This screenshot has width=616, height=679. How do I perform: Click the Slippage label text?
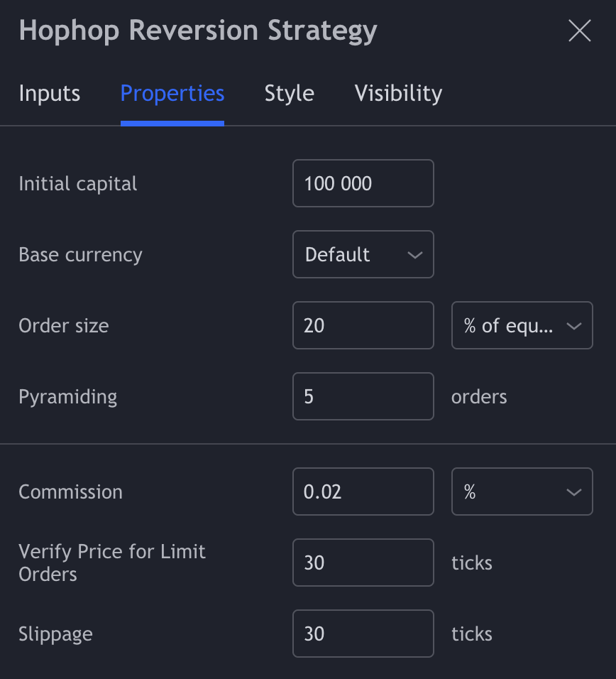tap(55, 634)
